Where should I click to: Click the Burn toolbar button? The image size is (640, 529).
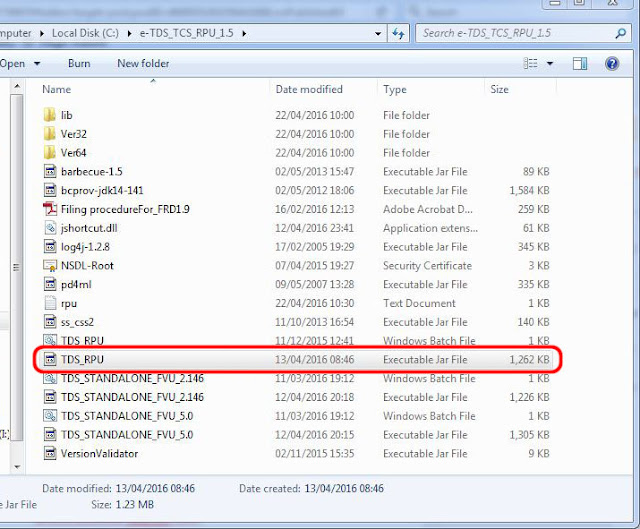tap(79, 64)
